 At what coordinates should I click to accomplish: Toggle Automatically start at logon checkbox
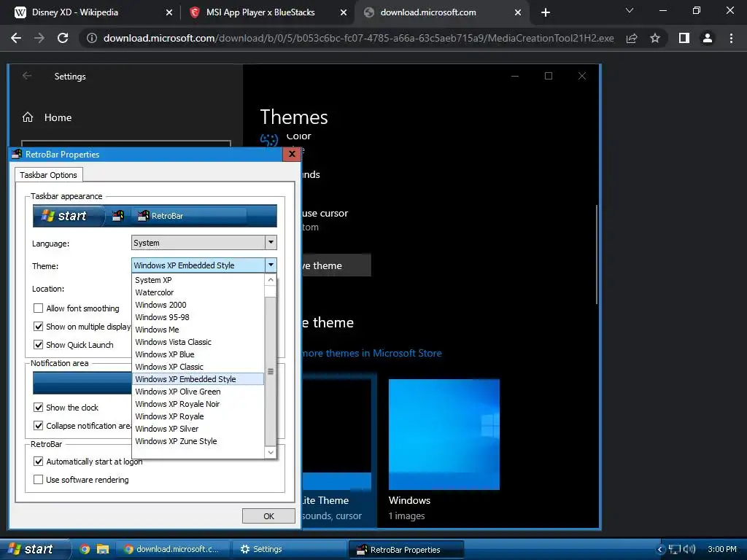point(39,462)
